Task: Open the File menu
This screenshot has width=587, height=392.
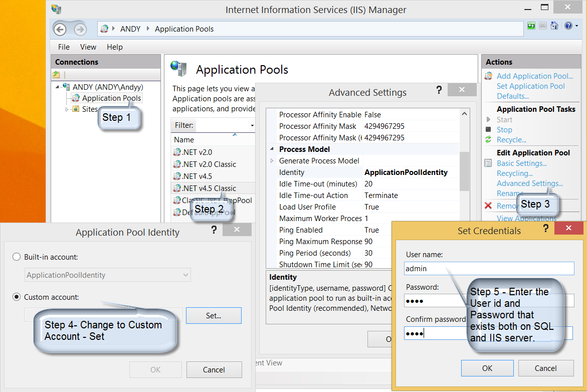Action: (x=64, y=47)
